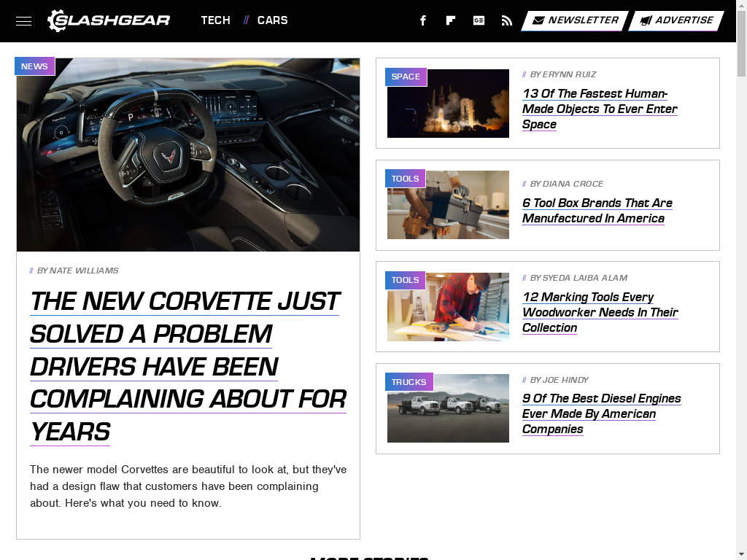Image resolution: width=747 pixels, height=560 pixels.
Task: Open the RSS feed icon
Action: tap(507, 20)
